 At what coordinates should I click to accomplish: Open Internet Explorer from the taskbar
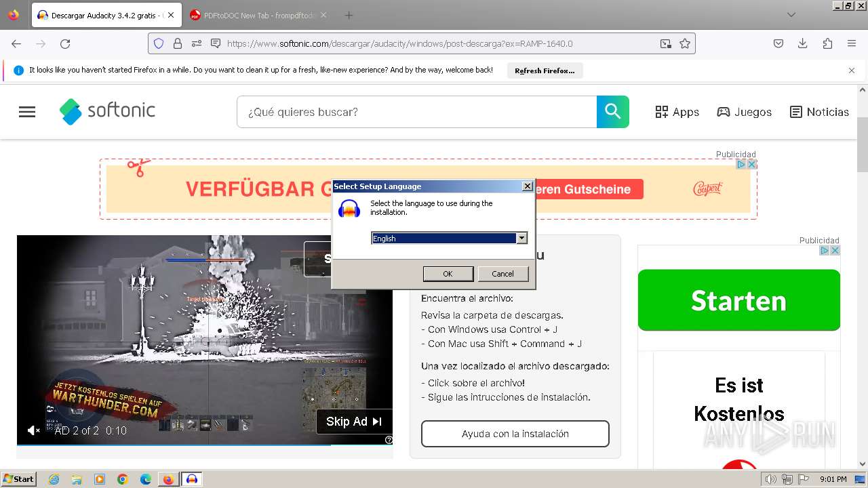54,479
